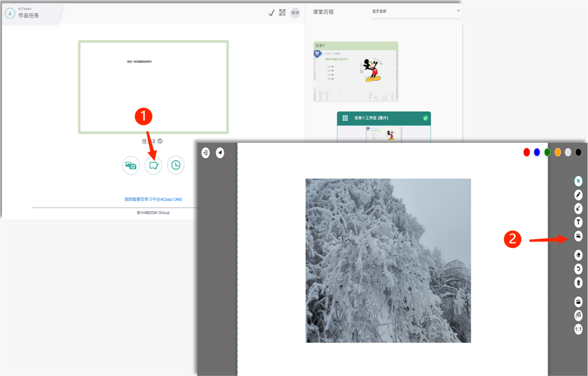This screenshot has height=376, width=588.
Task: Select the text T tool
Action: [x=578, y=222]
